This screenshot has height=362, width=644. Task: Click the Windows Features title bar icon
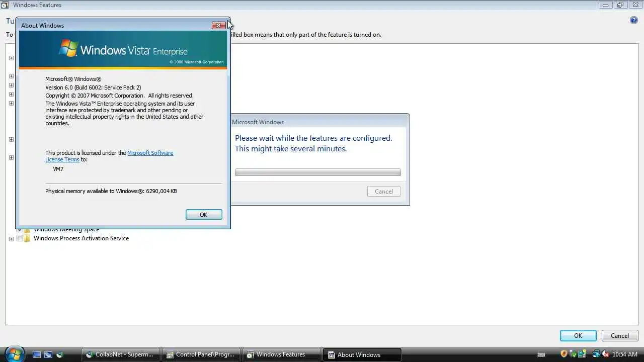5,5
